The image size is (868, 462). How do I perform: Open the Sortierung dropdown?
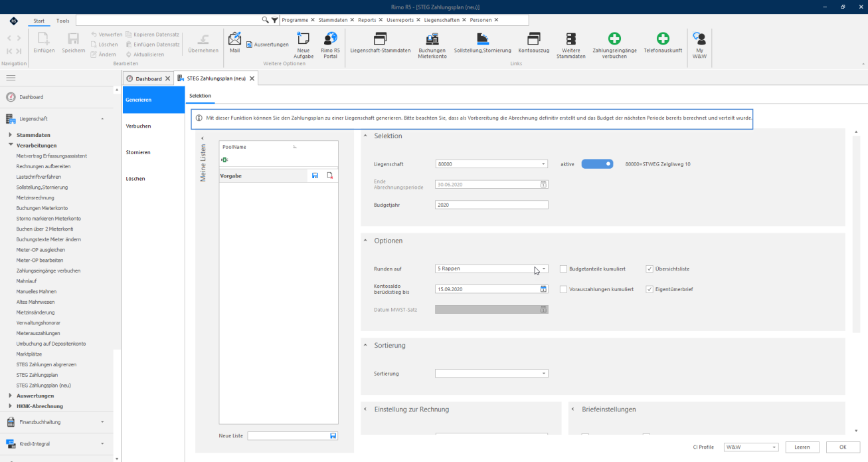[544, 374]
